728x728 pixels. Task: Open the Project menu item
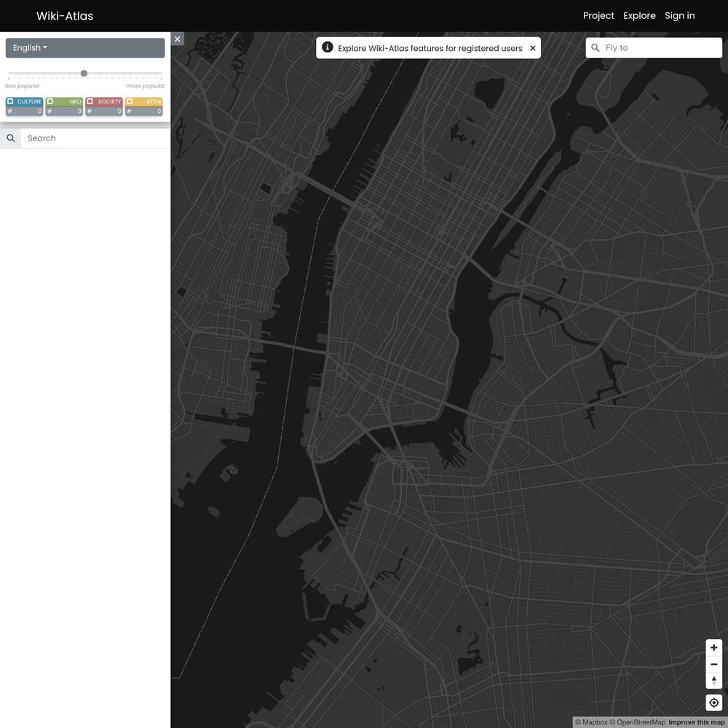[x=598, y=16]
